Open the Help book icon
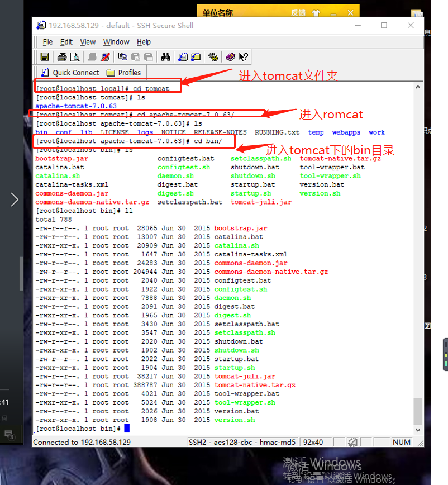 (x=230, y=57)
